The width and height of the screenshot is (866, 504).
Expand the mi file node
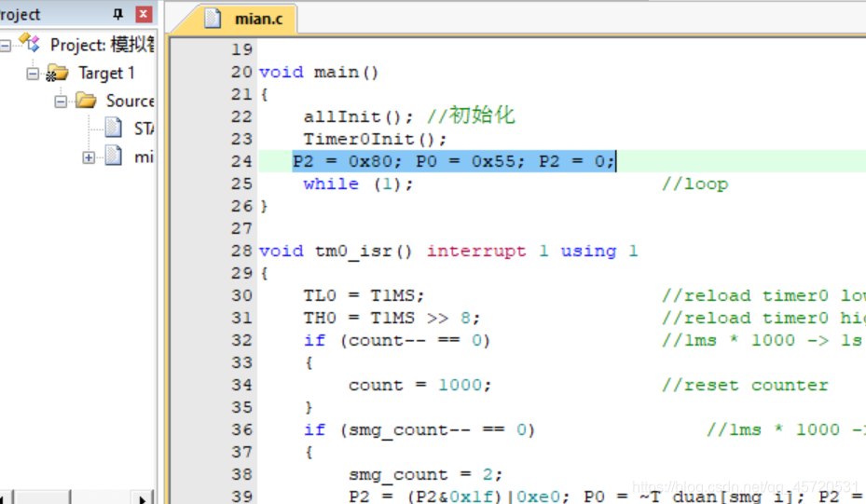89,157
